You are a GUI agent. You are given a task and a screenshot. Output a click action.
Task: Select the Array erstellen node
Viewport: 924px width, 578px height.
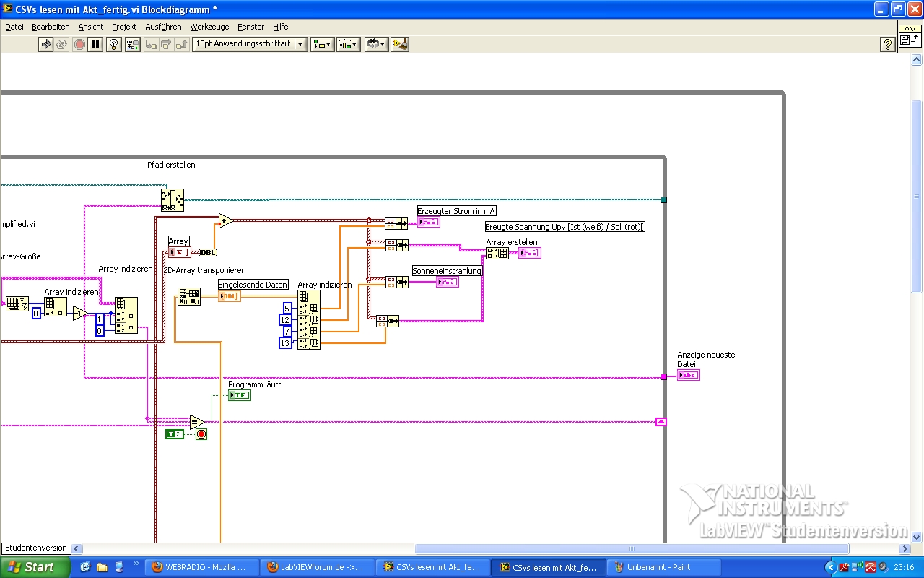(x=497, y=253)
